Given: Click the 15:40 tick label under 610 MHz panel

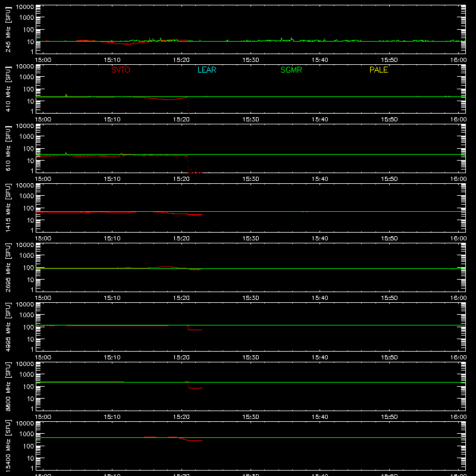Looking at the screenshot, I should click(x=320, y=179).
